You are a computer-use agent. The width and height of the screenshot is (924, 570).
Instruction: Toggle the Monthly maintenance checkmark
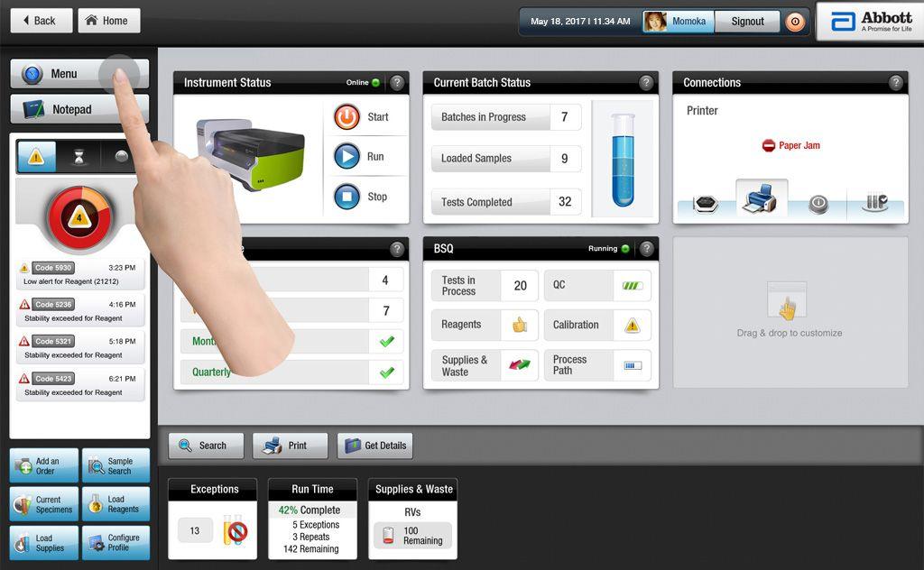click(386, 342)
